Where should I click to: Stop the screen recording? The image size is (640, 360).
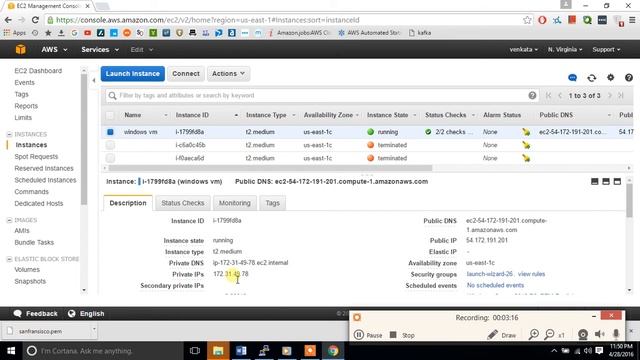(x=402, y=335)
